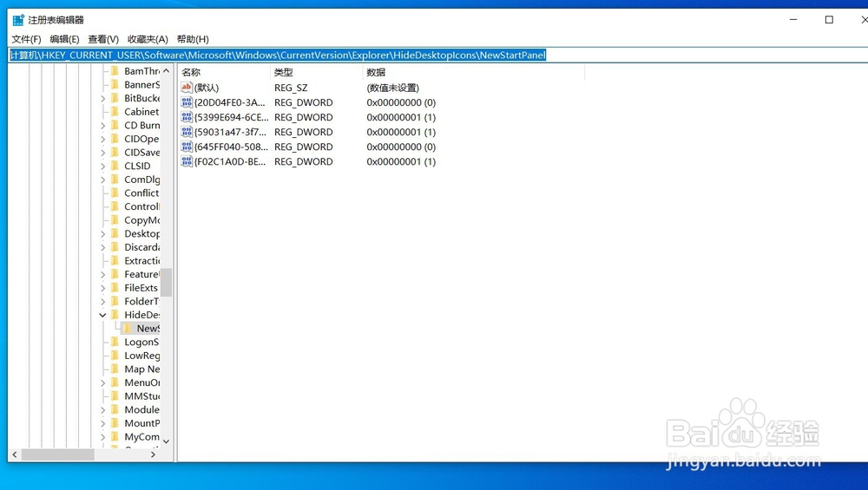Click REG_DWORD type of {F02C1A0D-BE... row
868x490 pixels.
point(303,161)
